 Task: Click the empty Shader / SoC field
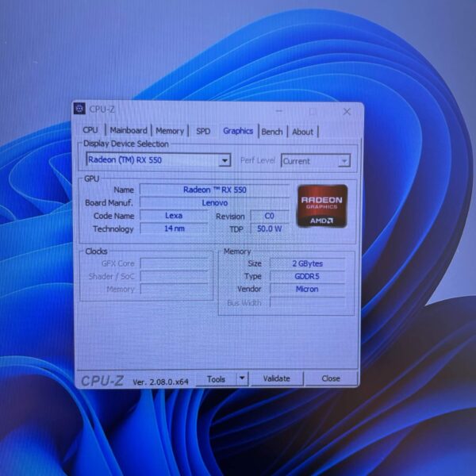[175, 276]
